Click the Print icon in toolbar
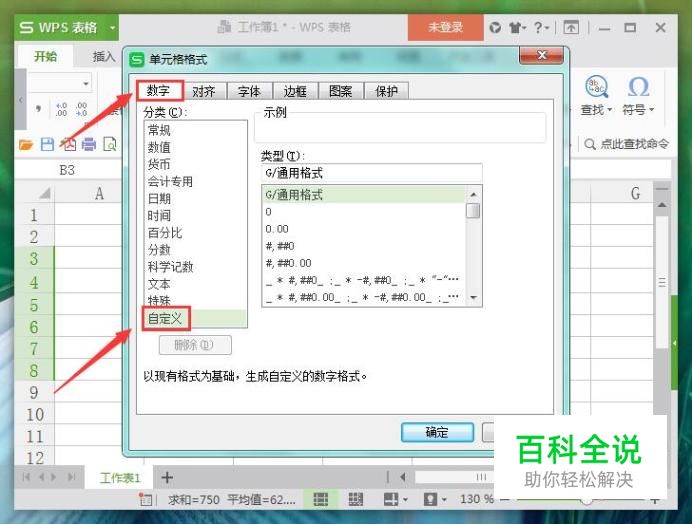This screenshot has width=692, height=524. pyautogui.click(x=89, y=144)
